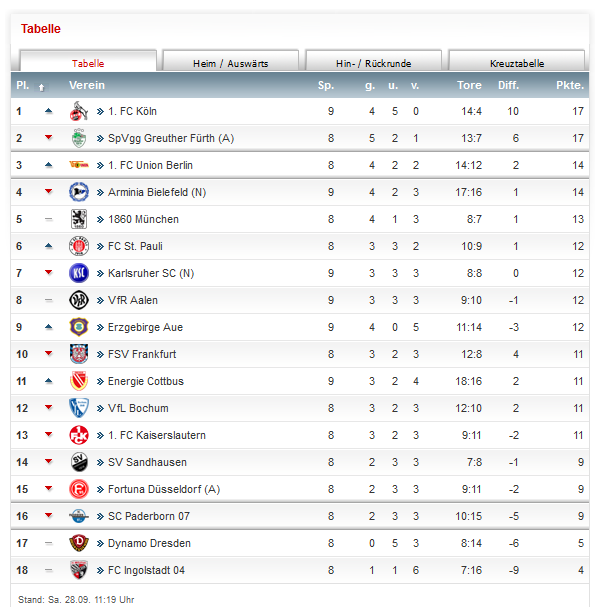Screen dimensions: 601x607
Task: Click the Erzgebirge Aue purple crest
Action: 79,327
